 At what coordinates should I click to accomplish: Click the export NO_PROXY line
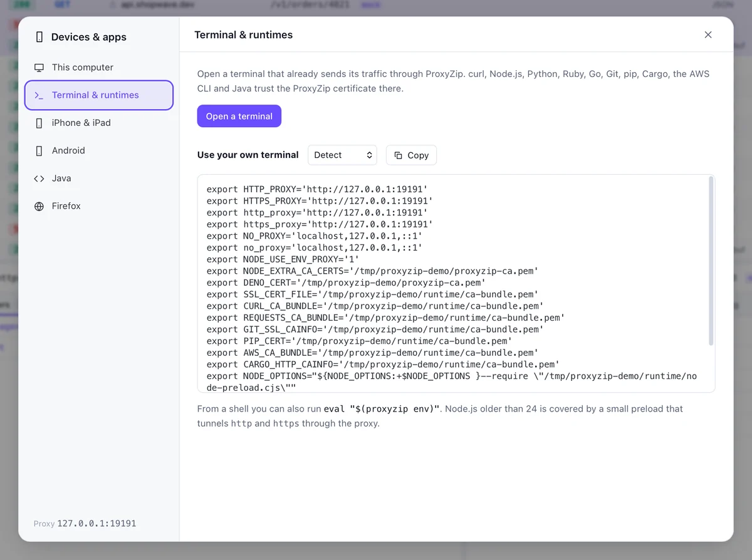(314, 236)
